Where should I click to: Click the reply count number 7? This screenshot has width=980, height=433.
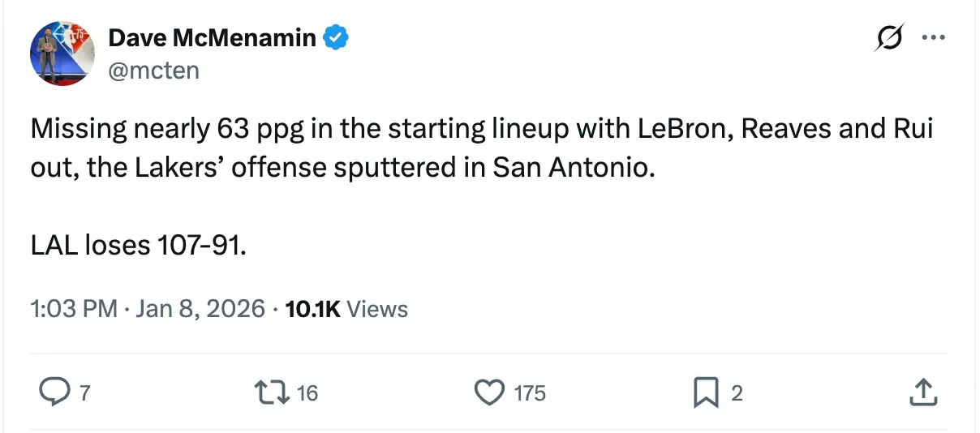click(84, 394)
